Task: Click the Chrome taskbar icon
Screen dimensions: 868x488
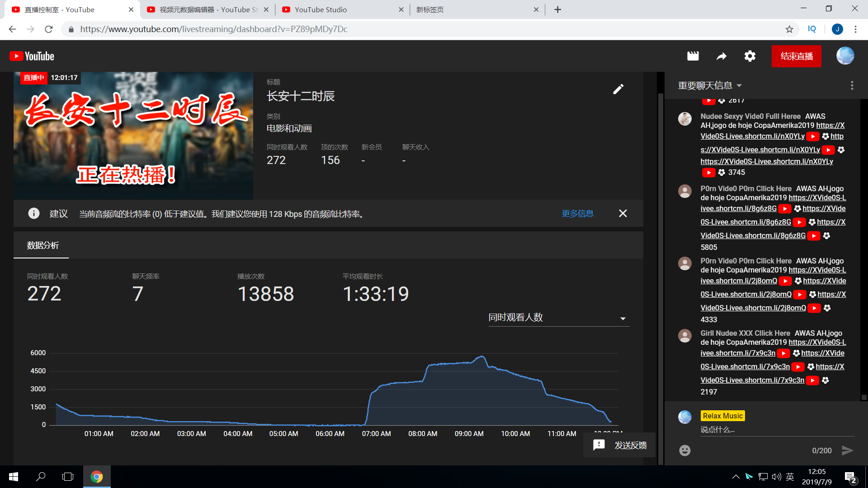Action: coord(97,477)
